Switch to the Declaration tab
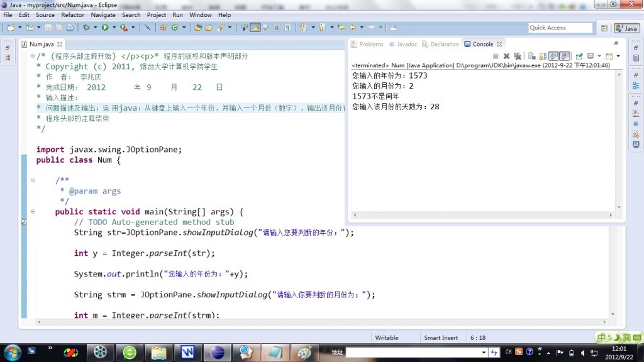The height and width of the screenshot is (362, 644). coord(441,44)
